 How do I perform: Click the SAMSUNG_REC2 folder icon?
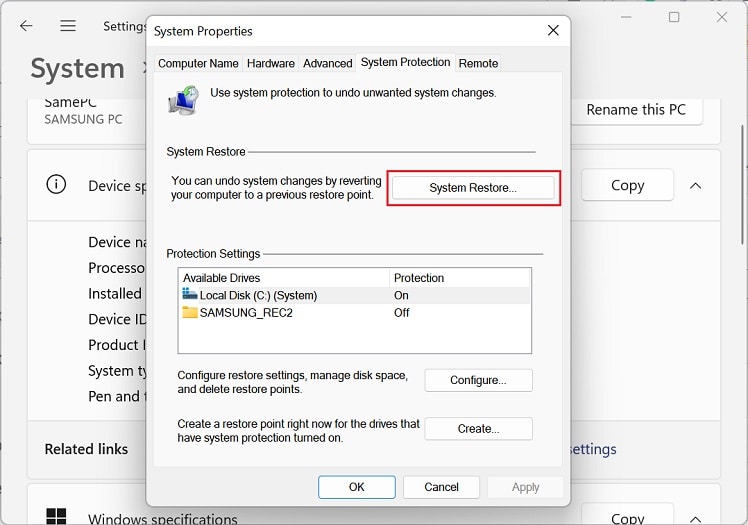point(189,312)
